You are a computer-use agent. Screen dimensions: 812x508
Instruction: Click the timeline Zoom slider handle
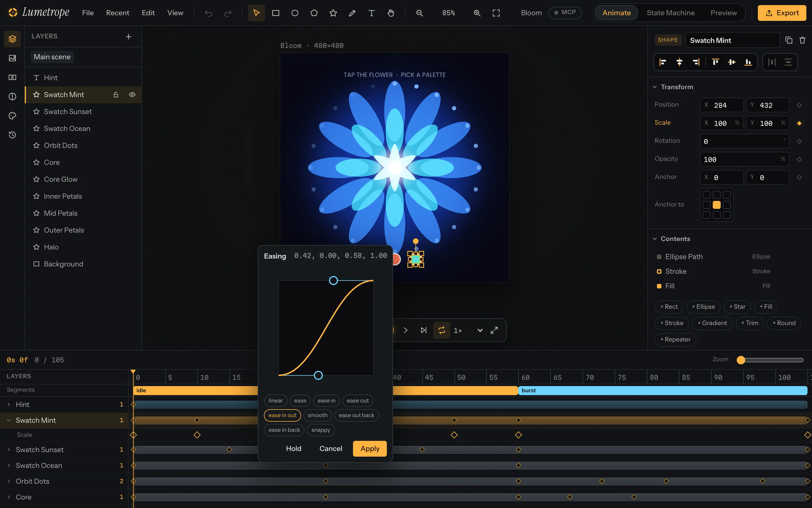point(741,360)
